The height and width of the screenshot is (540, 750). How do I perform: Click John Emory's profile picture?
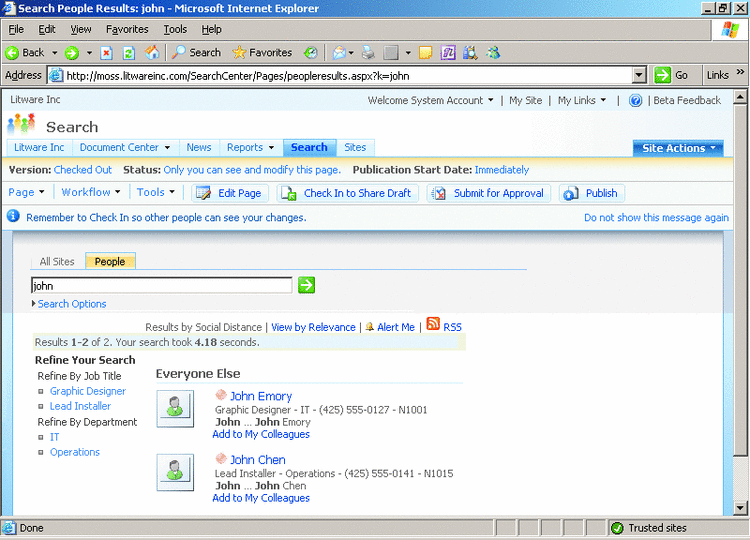click(175, 408)
